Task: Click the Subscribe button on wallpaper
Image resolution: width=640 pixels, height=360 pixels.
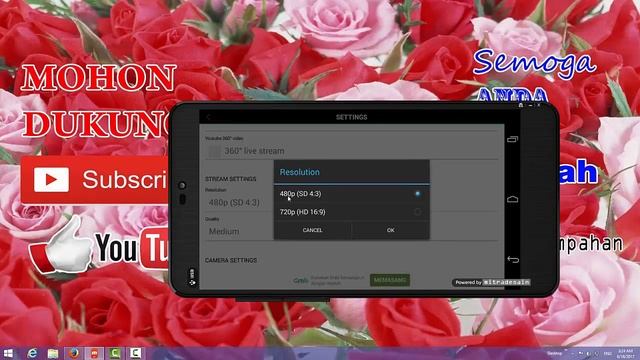Action: pos(95,180)
